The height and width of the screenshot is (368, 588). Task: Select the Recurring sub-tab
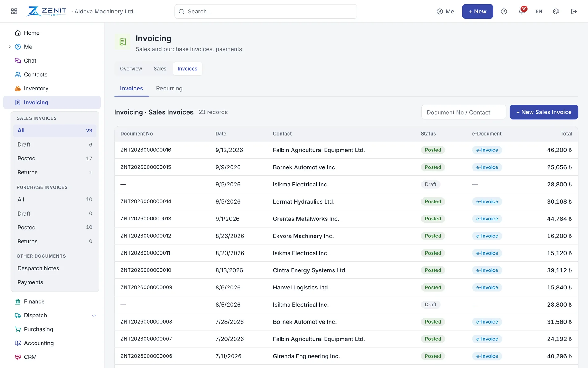pos(169,88)
